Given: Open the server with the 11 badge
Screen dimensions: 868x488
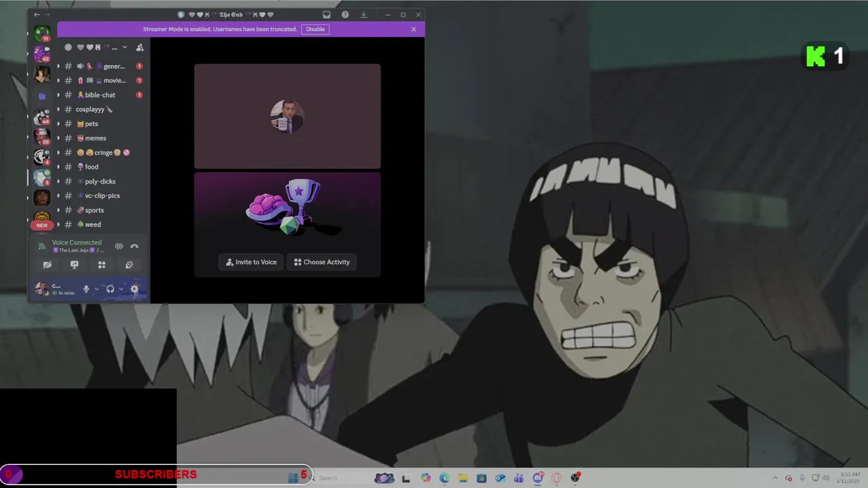Looking at the screenshot, I should [x=42, y=33].
